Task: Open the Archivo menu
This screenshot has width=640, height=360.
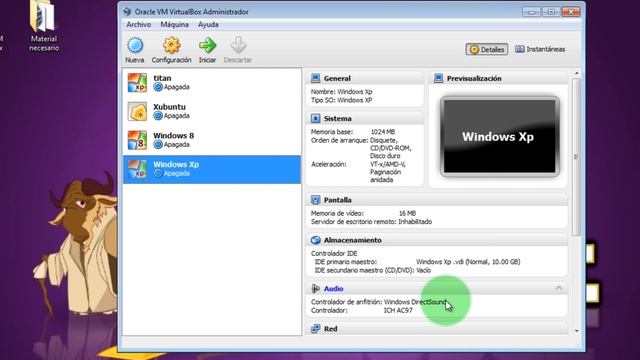Action: pyautogui.click(x=138, y=24)
